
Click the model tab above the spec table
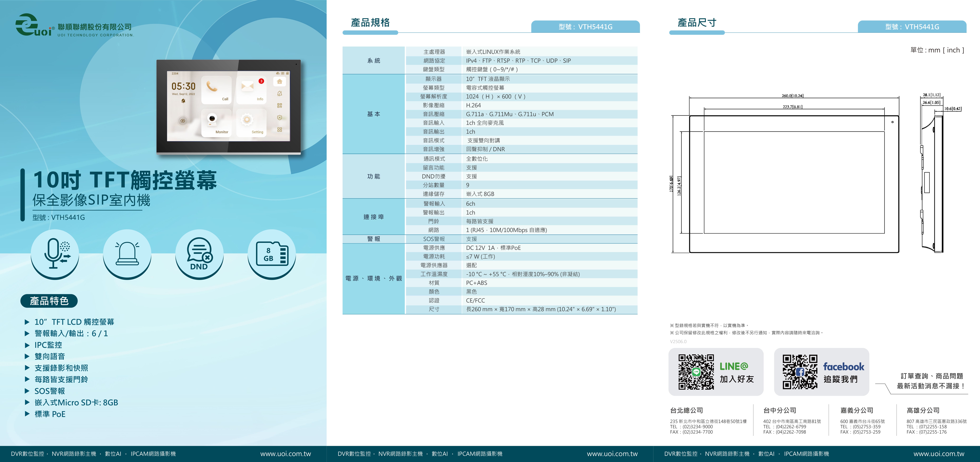586,27
